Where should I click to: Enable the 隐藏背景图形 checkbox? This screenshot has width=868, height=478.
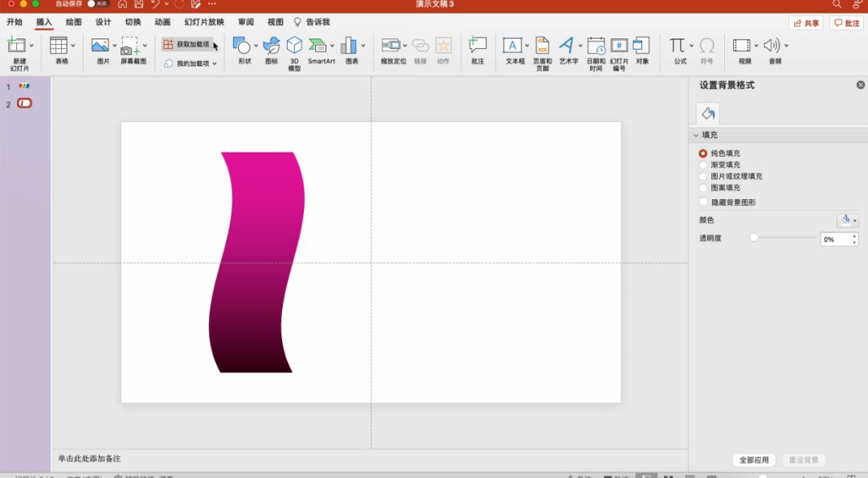[704, 202]
